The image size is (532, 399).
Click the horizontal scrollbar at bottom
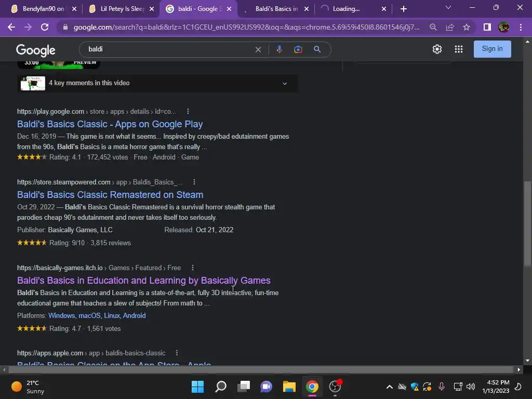point(261,369)
